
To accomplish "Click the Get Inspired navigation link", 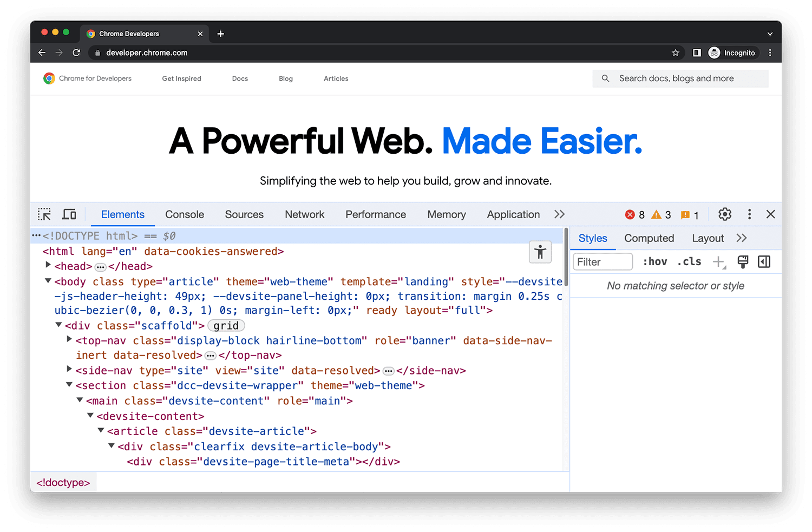I will 181,78.
